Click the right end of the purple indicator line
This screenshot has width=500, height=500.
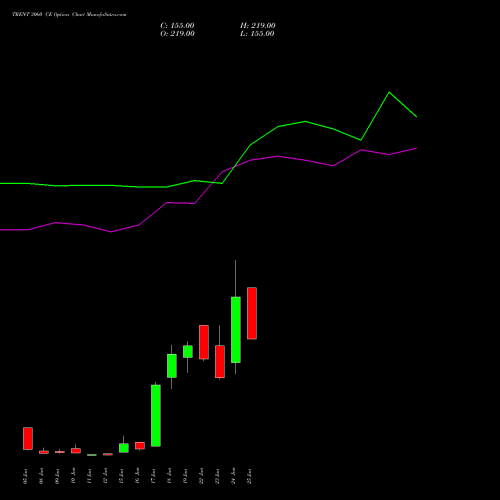[x=416, y=148]
